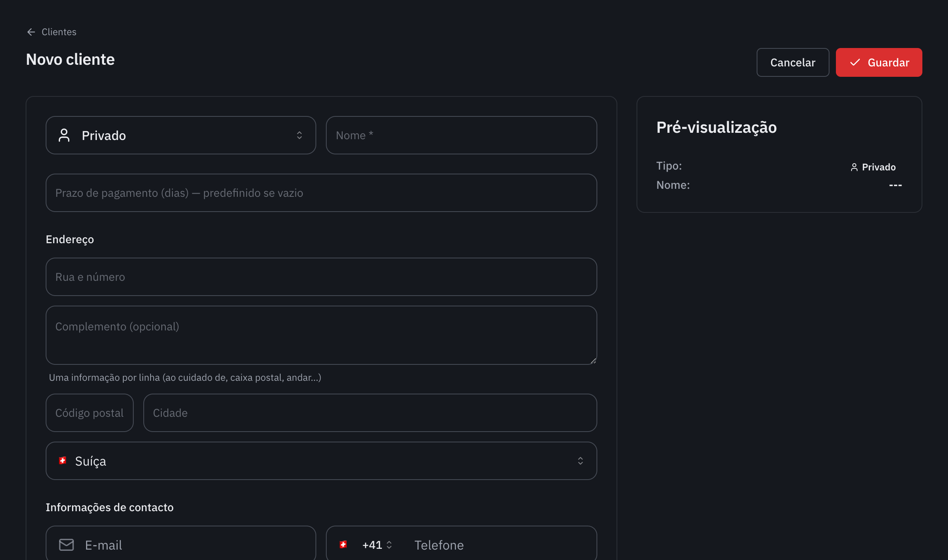Viewport: 948px width, 560px height.
Task: Click the back arrow icon beside Clientes
Action: [x=31, y=32]
